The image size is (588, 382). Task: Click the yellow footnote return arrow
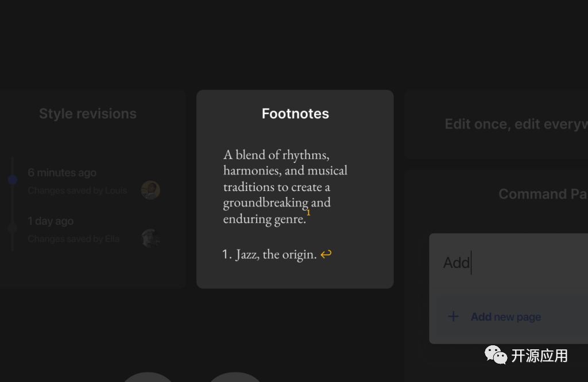coord(326,254)
